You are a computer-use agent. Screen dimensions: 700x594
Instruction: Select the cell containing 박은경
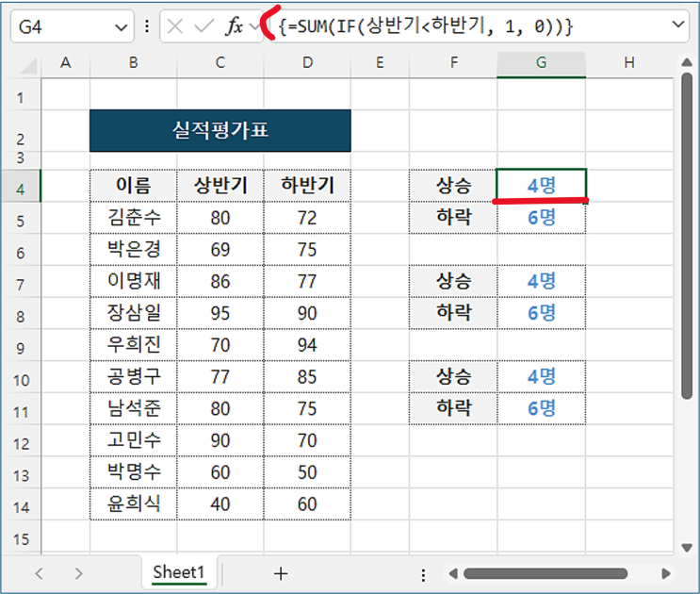coord(133,250)
